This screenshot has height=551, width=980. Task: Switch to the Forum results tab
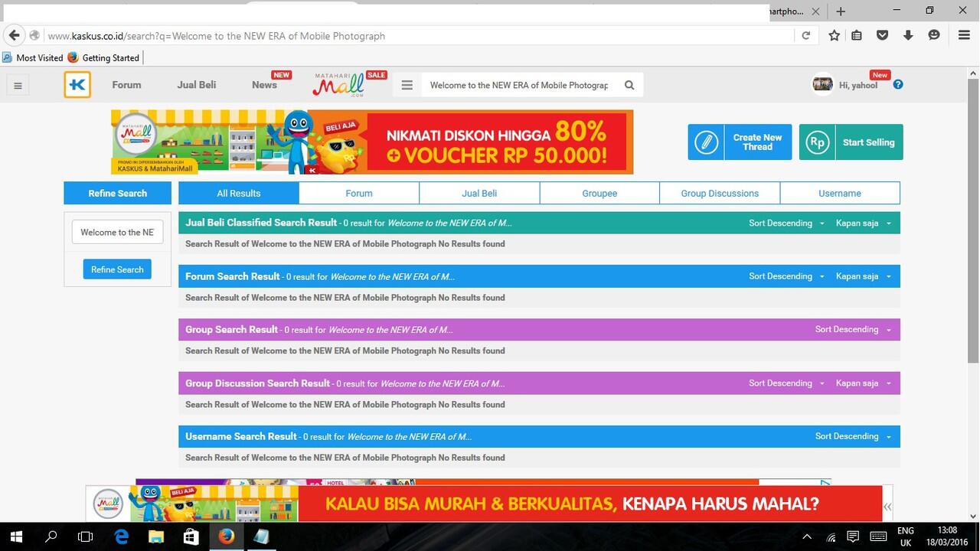pyautogui.click(x=359, y=193)
